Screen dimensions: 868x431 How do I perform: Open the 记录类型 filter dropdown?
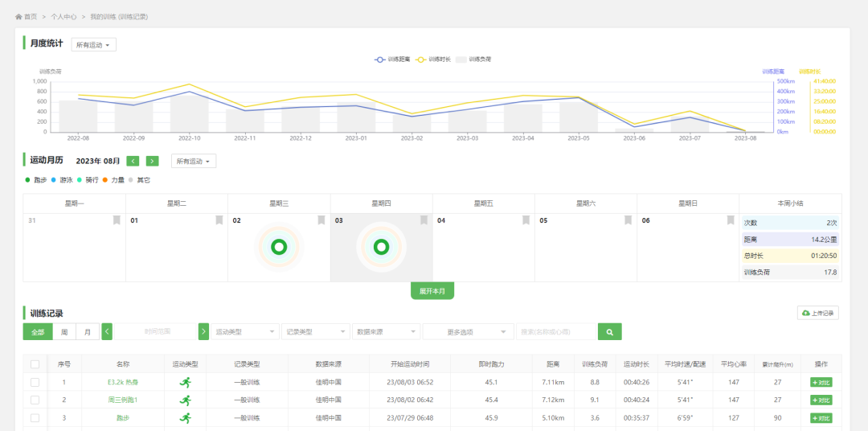click(x=316, y=332)
